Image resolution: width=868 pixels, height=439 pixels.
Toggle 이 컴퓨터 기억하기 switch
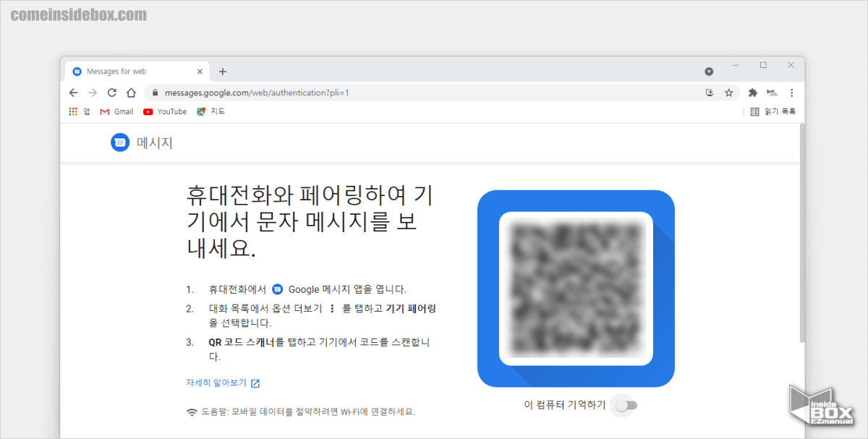point(626,405)
